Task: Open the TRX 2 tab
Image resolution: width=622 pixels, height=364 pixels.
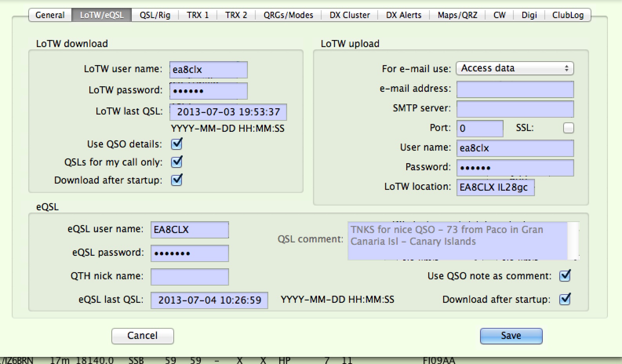Action: point(236,15)
